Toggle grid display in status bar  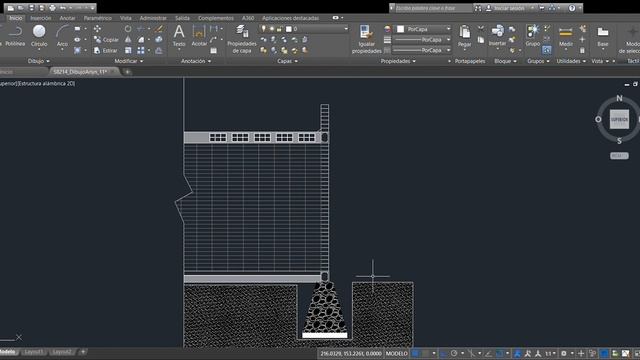416,353
